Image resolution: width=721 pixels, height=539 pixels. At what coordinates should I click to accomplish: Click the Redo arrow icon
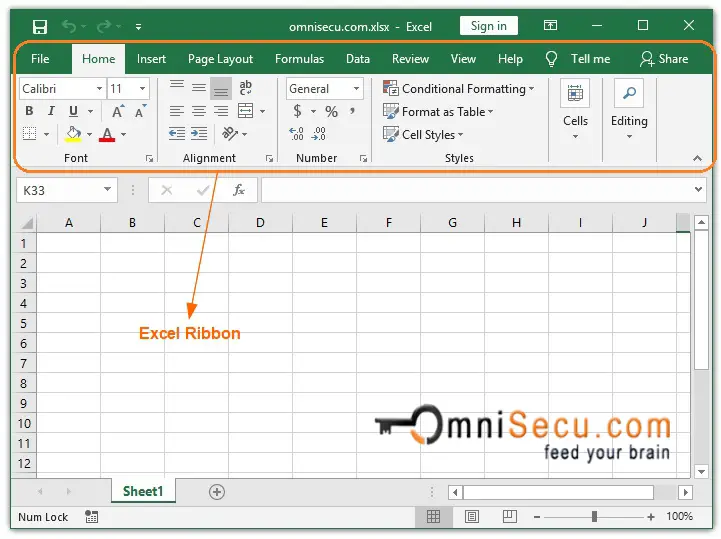click(x=104, y=27)
